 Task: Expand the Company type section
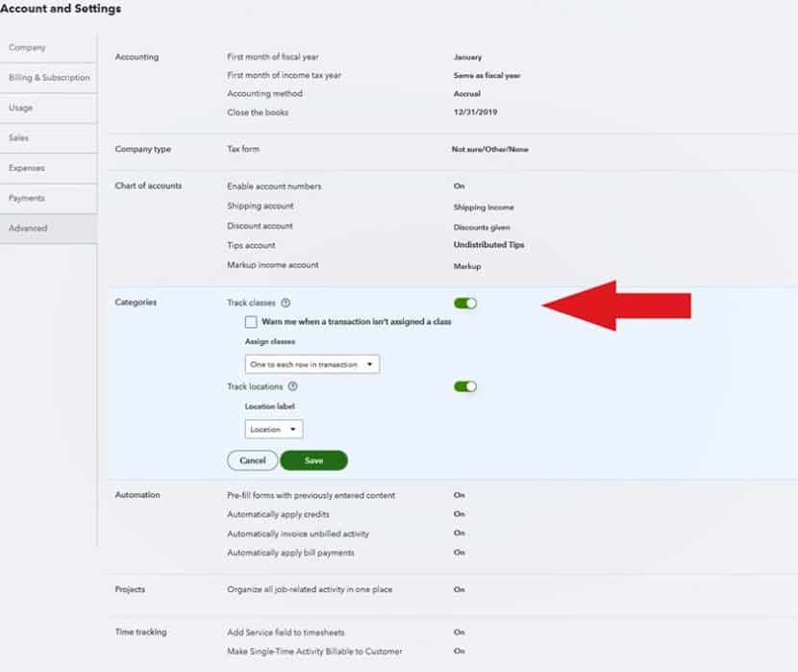click(144, 149)
